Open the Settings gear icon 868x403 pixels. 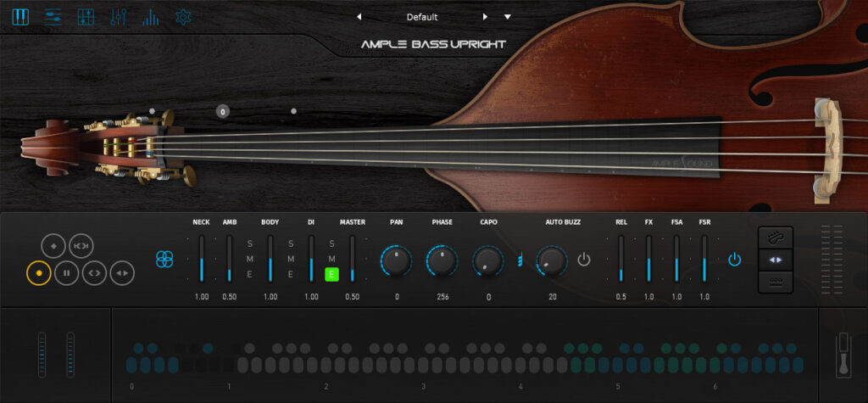(183, 17)
